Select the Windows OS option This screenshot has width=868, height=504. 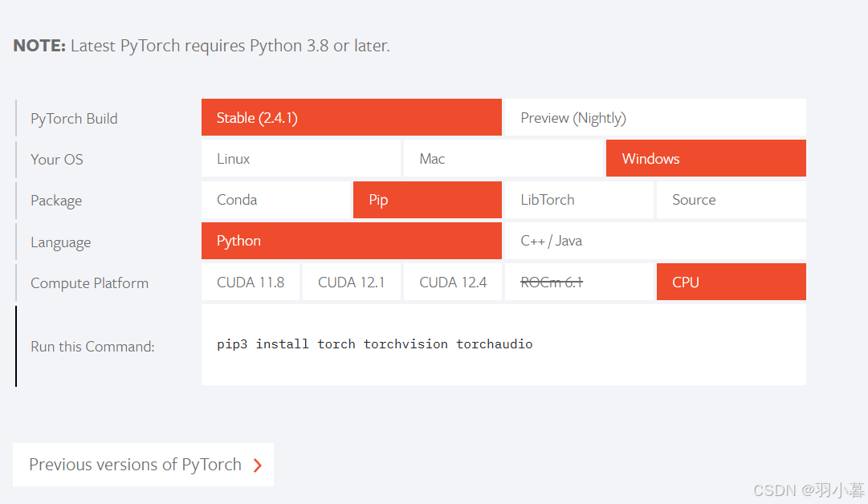[x=706, y=158]
